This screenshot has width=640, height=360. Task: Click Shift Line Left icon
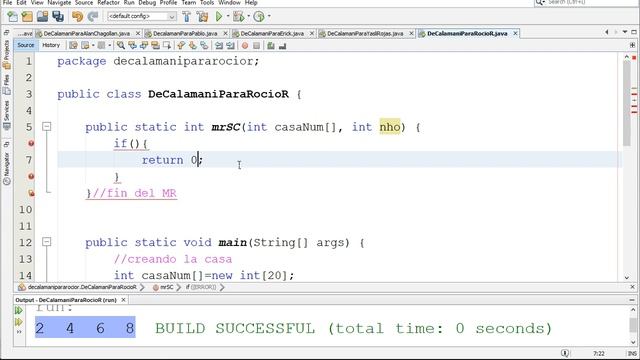219,45
